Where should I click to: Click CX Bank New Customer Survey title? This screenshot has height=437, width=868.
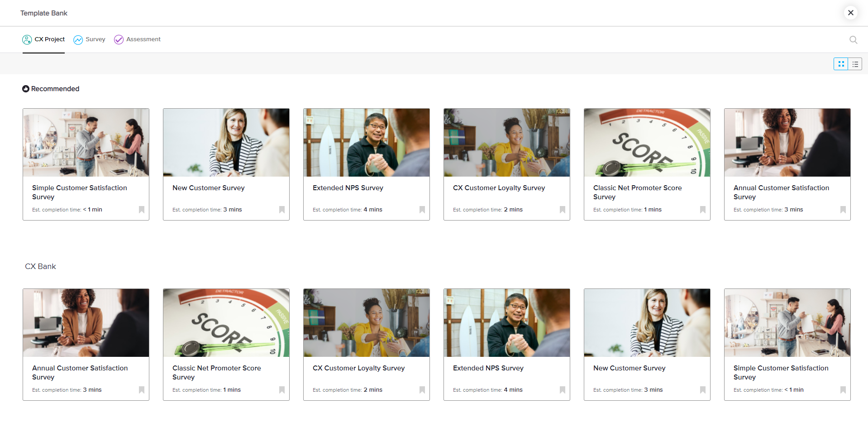point(629,368)
